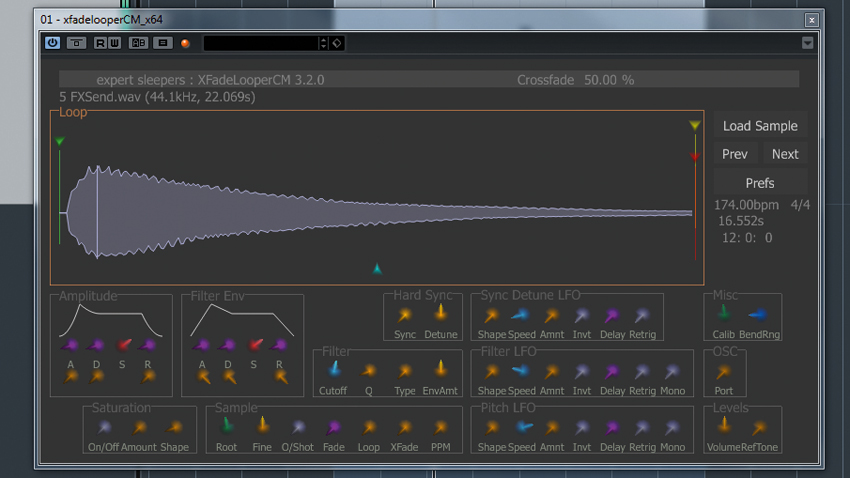This screenshot has height=478, width=850.
Task: Click the Load Sample button
Action: point(760,126)
